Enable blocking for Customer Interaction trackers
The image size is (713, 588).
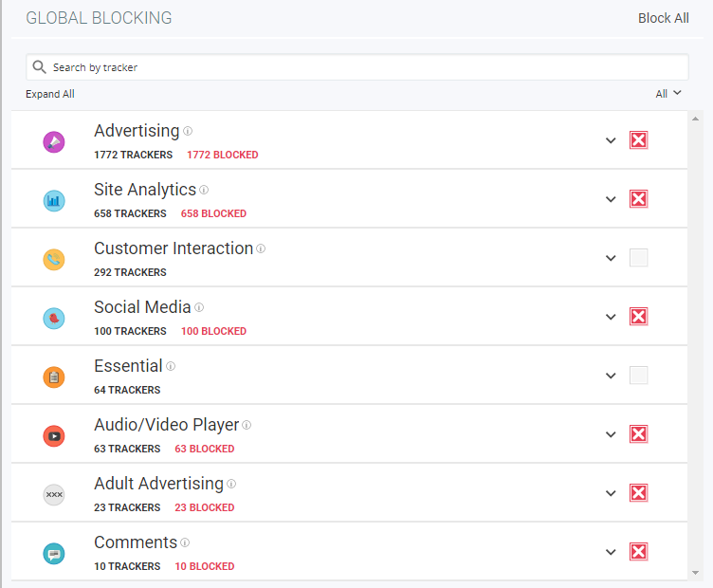(639, 258)
